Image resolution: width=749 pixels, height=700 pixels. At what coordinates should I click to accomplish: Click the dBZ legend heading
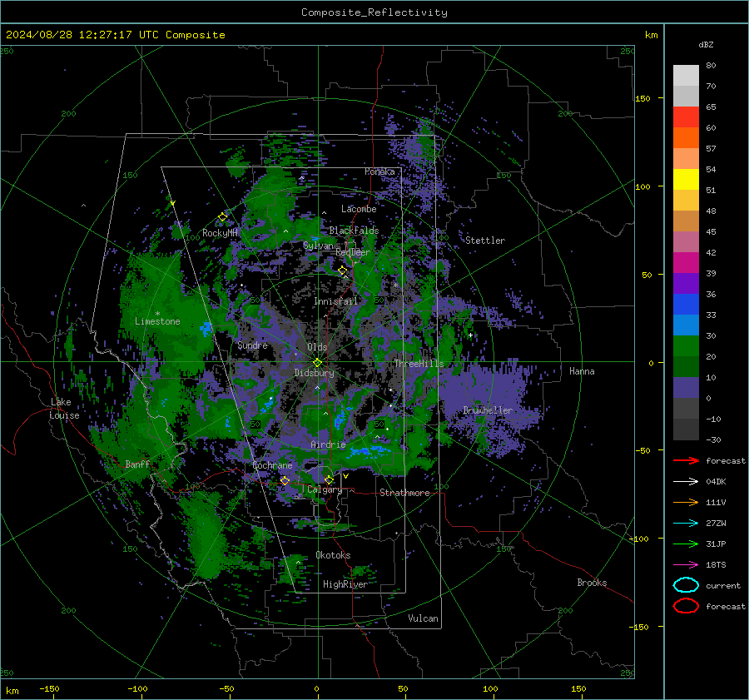pos(706,45)
